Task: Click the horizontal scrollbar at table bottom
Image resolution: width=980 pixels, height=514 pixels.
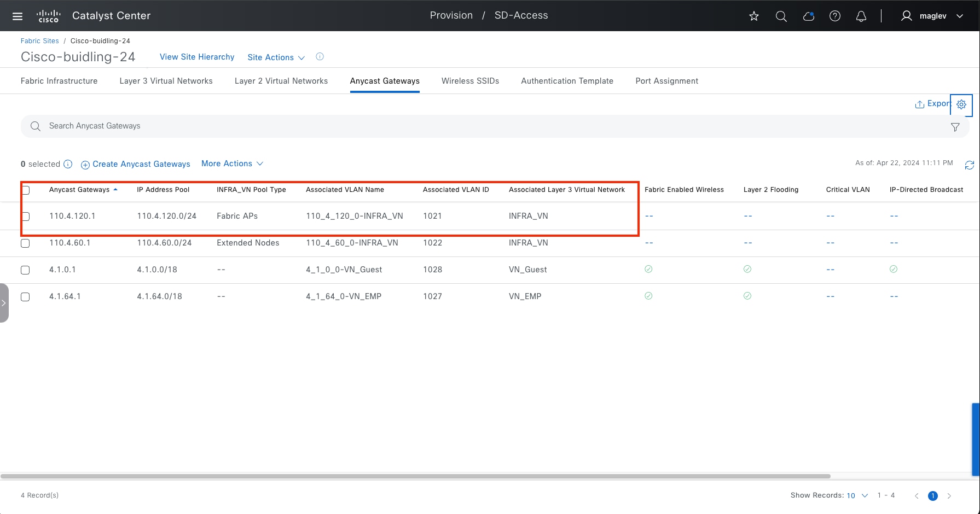Action: [x=416, y=476]
